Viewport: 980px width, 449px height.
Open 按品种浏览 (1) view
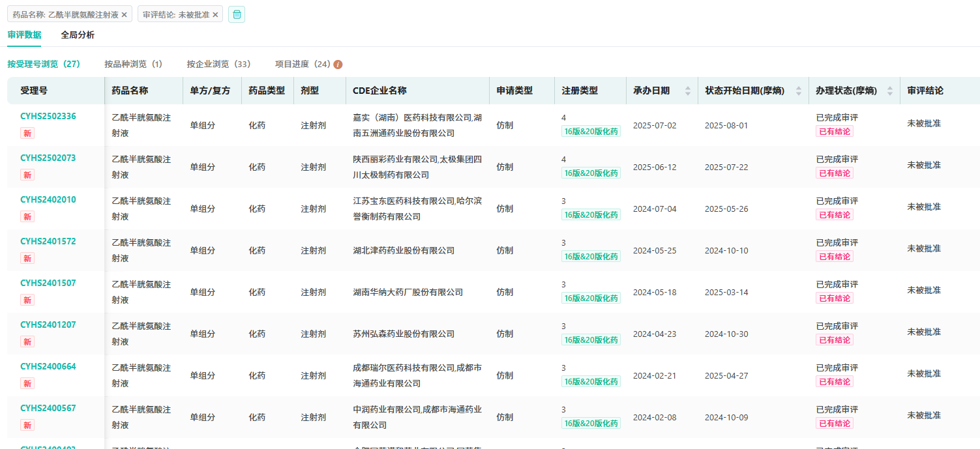click(x=133, y=65)
